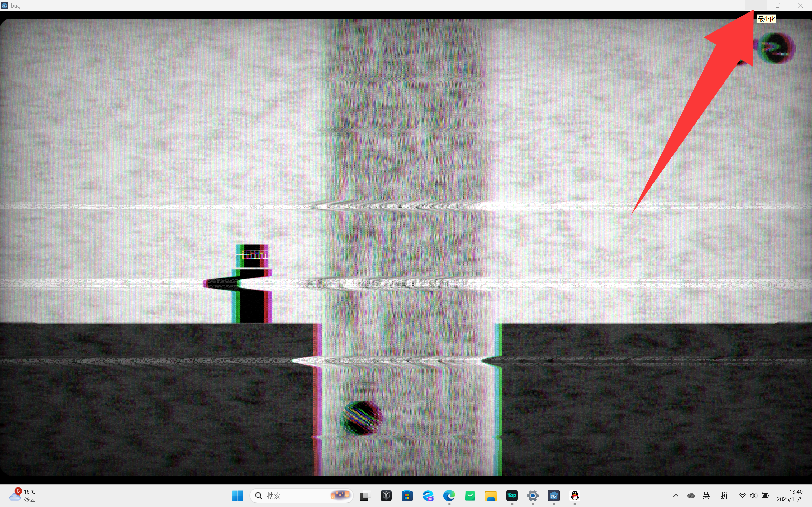Open clock showing 13:40 date panel
This screenshot has width=812, height=507.
click(790, 495)
